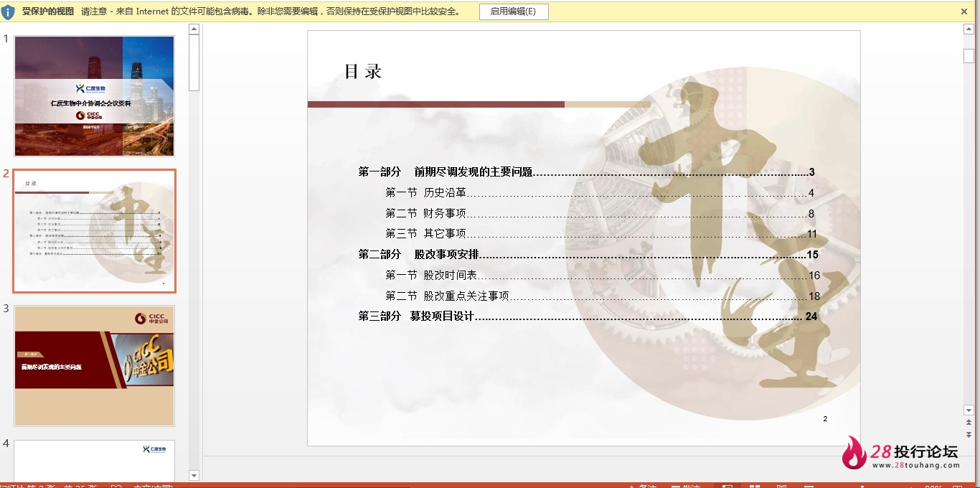Select slide 3 CICC section thumbnail
Screen dimensions: 980x488
coord(95,366)
